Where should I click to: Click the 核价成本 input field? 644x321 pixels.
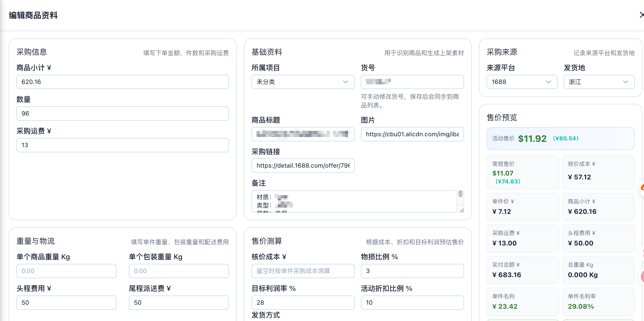(303, 271)
